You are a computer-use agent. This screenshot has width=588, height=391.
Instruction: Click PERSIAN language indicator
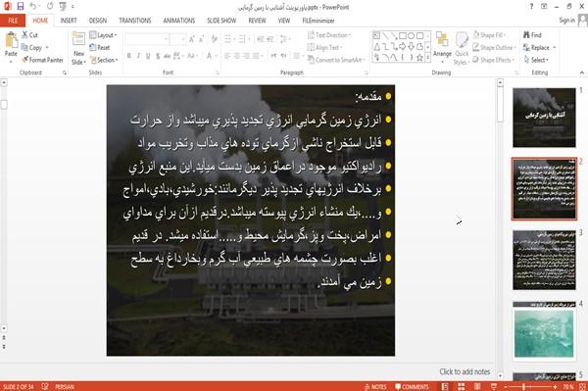click(x=65, y=386)
